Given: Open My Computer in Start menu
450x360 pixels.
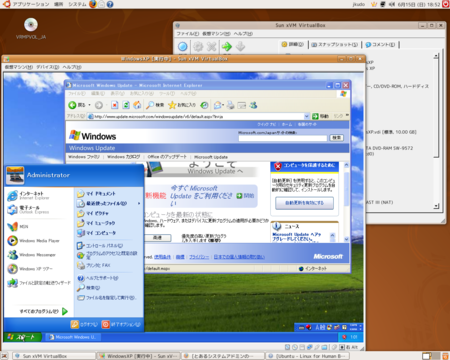Looking at the screenshot, I should point(97,233).
